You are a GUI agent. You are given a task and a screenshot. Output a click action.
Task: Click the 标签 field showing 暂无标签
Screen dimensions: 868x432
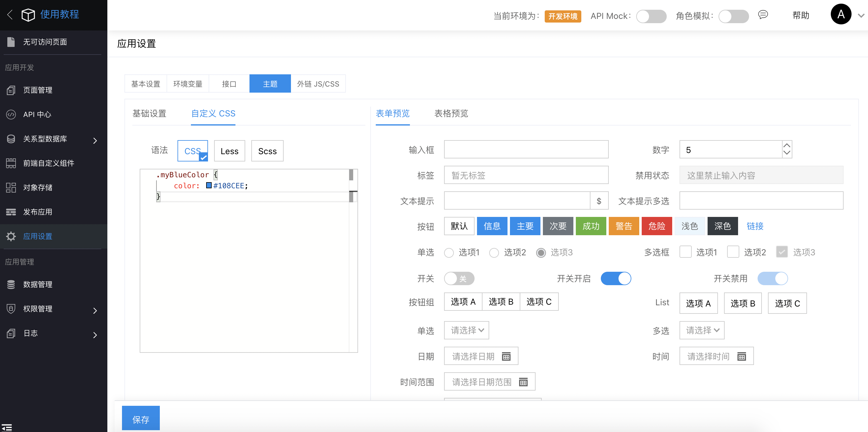point(526,175)
